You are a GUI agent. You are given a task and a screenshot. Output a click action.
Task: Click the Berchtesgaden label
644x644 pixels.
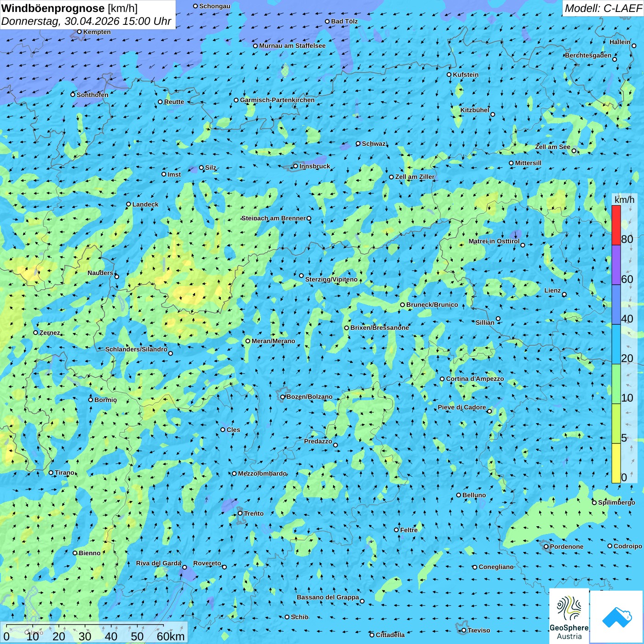[x=588, y=55]
